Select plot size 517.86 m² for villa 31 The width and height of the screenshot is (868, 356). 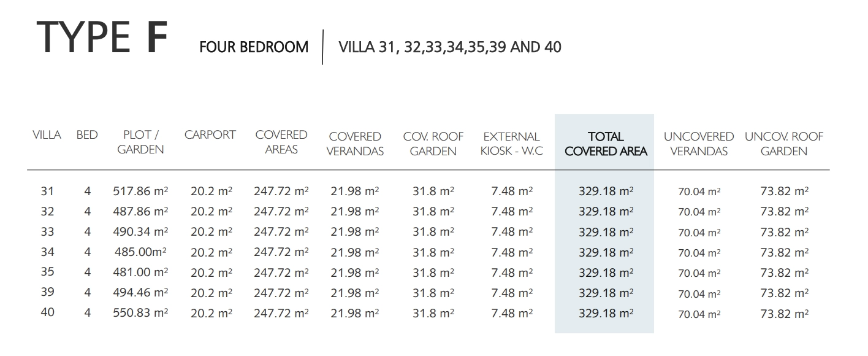pos(140,192)
